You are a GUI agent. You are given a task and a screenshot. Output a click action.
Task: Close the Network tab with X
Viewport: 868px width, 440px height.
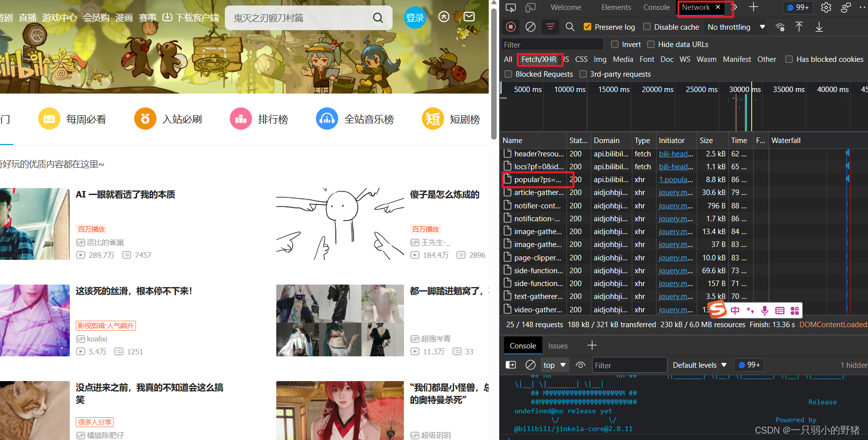717,7
